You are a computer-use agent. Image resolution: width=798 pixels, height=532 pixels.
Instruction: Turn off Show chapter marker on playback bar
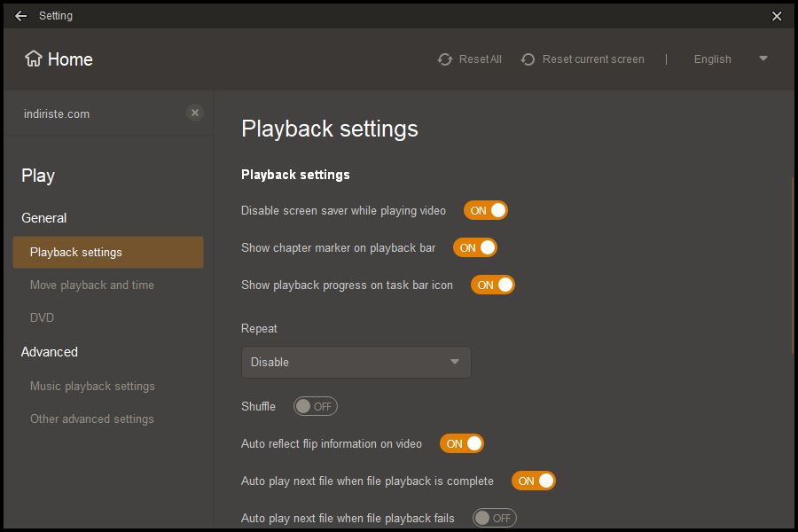click(x=475, y=247)
